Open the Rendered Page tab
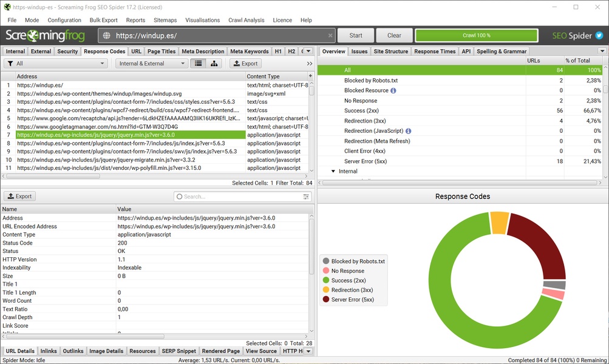609x364 pixels. click(220, 351)
